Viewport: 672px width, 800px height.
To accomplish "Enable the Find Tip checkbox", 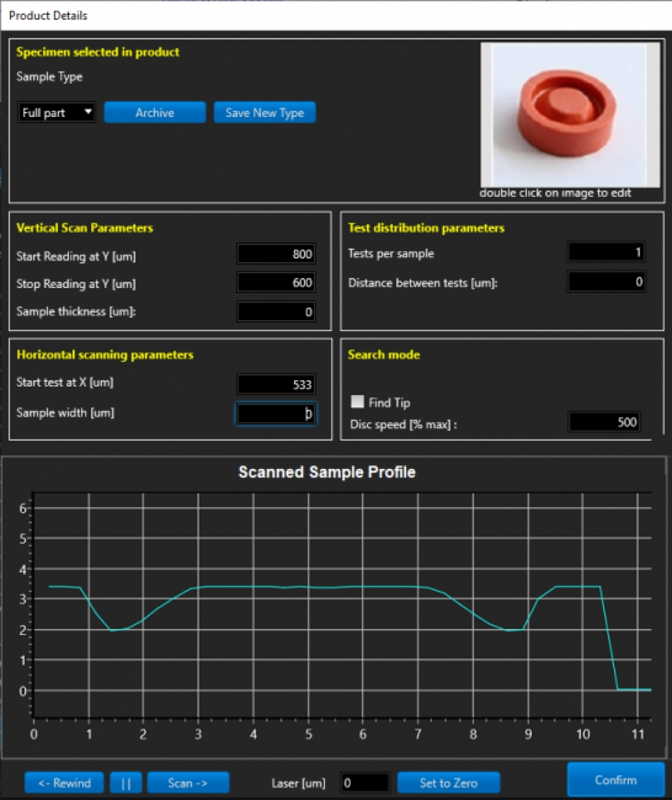I will 358,401.
